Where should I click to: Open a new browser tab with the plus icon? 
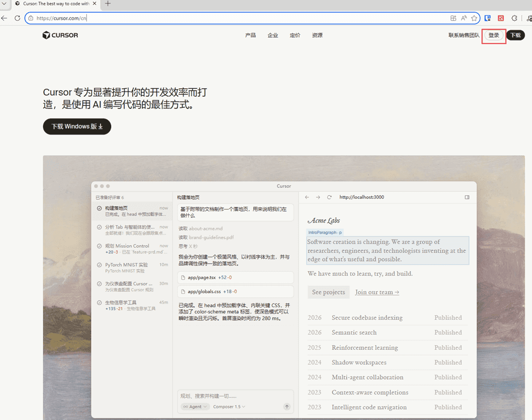(x=108, y=4)
